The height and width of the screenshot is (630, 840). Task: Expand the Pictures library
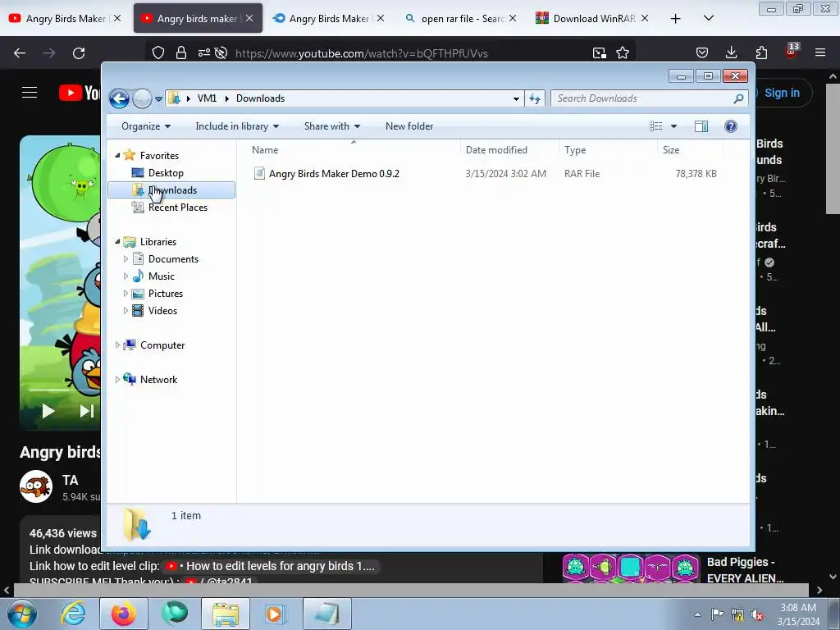126,294
